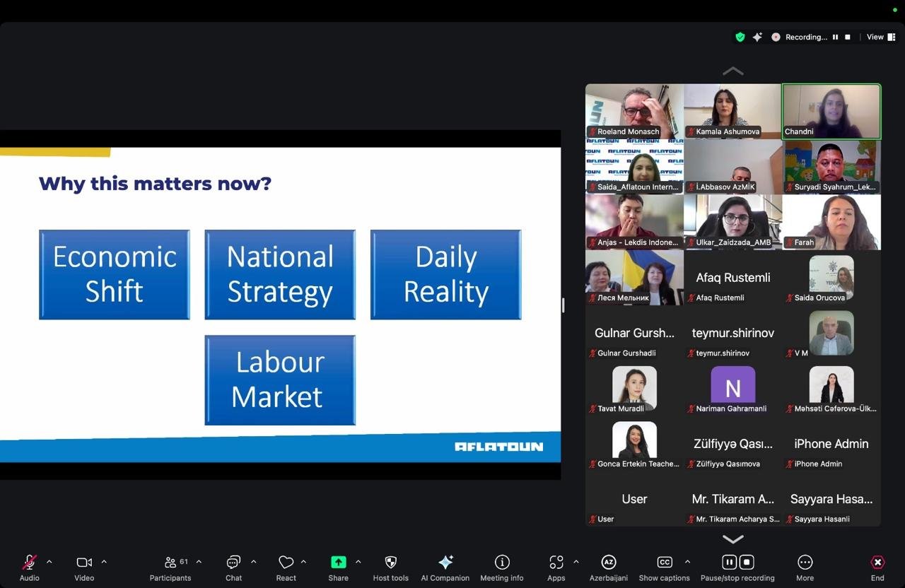
Task: Toggle the Video camera on
Action: point(84,563)
